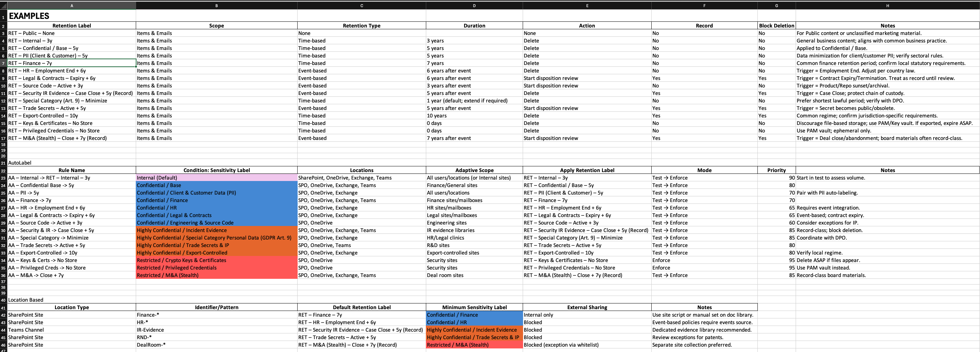980x352 pixels.
Task: Click the 'IR evidence libraries' cell
Action: click(474, 230)
